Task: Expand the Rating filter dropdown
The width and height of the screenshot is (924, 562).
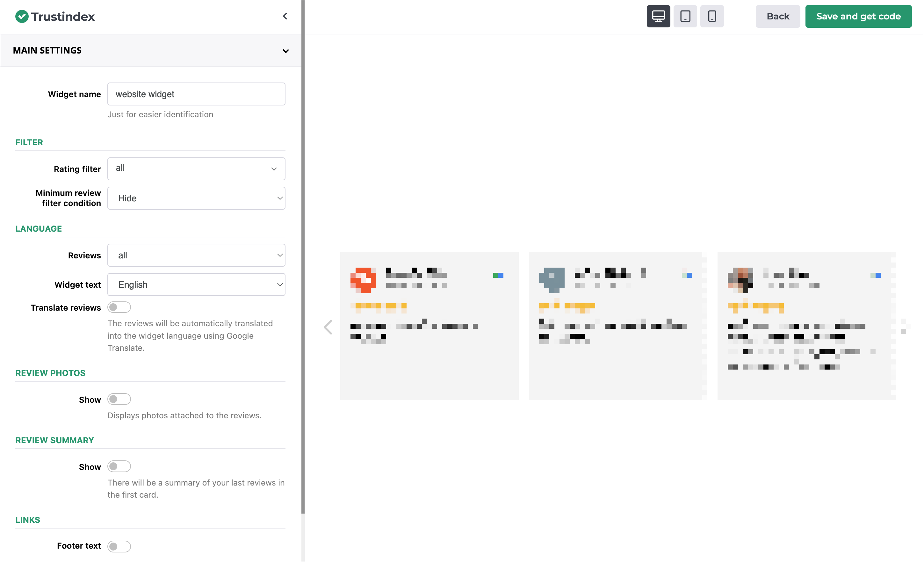Action: pyautogui.click(x=196, y=169)
